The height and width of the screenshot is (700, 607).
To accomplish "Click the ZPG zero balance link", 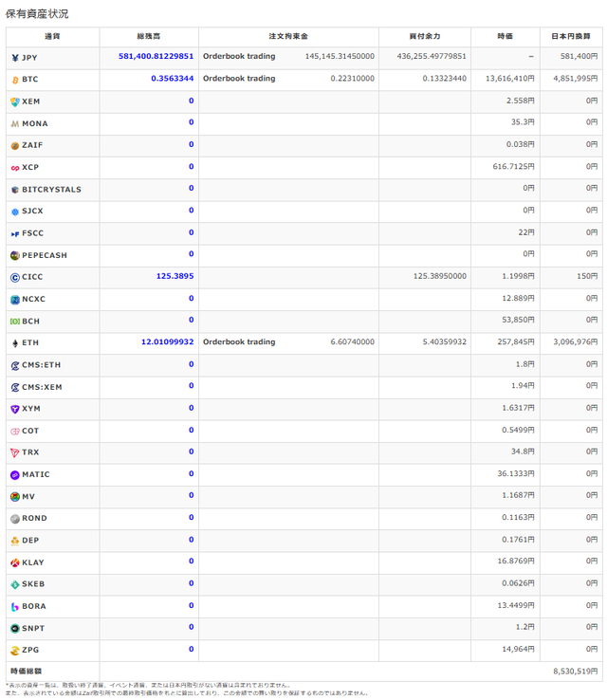I will 191,649.
